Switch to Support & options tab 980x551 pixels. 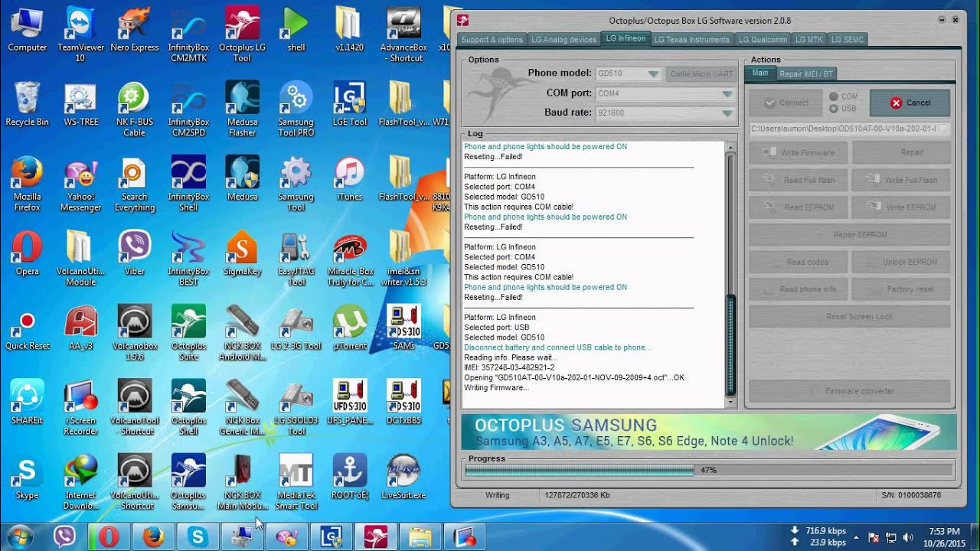(492, 40)
